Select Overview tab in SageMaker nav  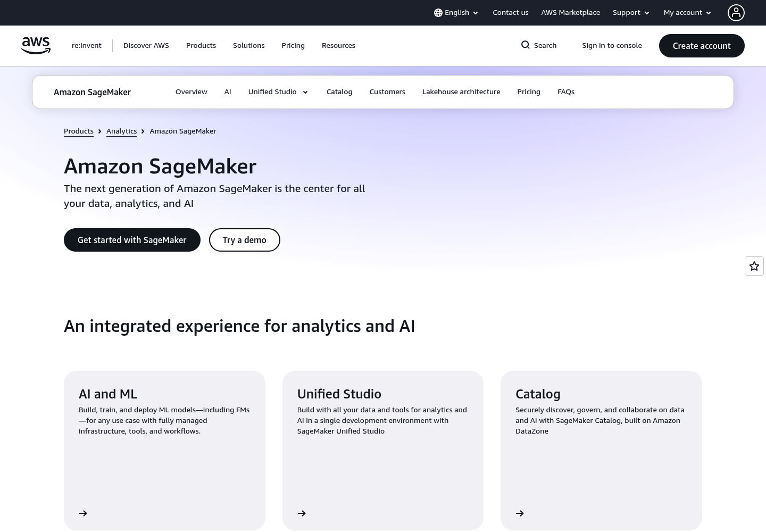click(191, 92)
